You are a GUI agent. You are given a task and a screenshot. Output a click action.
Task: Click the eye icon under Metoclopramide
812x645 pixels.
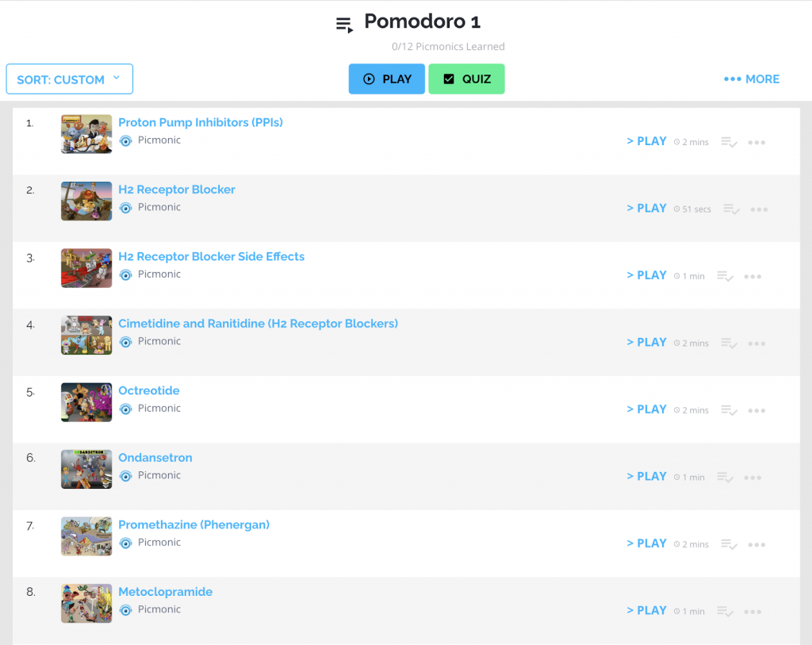pyautogui.click(x=125, y=610)
